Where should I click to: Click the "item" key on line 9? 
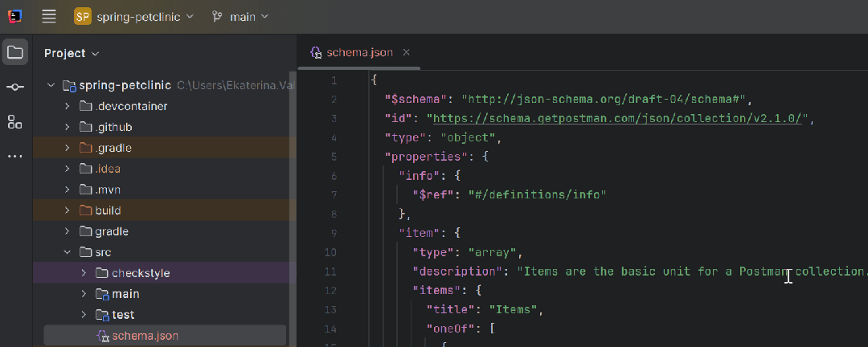tap(419, 233)
